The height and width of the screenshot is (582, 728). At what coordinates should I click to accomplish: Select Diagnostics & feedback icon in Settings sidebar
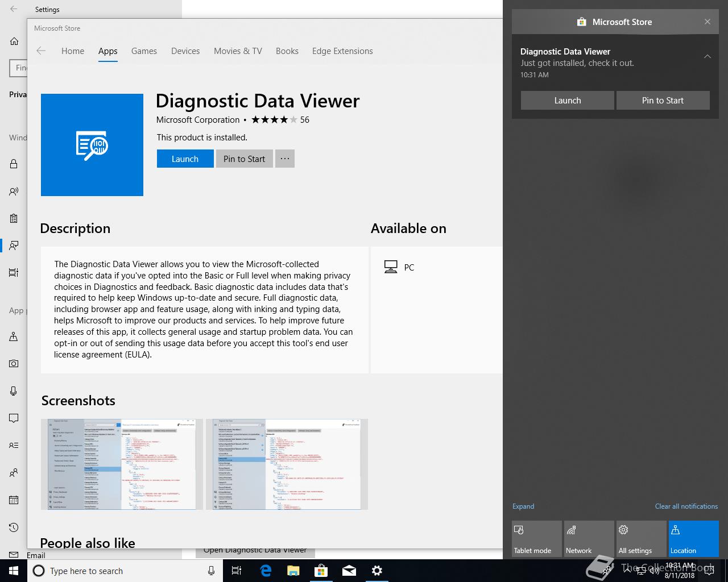click(14, 246)
